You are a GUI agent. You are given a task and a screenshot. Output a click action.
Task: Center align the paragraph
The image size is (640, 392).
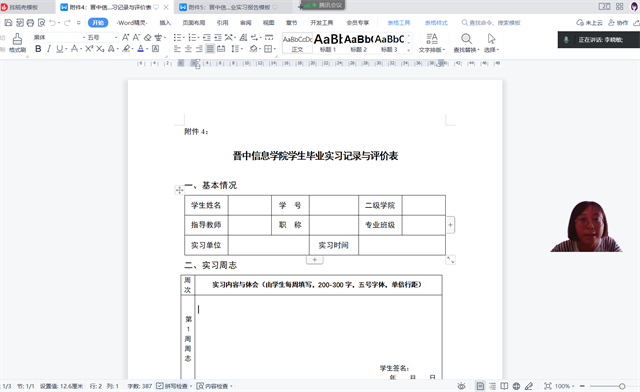pyautogui.click(x=188, y=49)
